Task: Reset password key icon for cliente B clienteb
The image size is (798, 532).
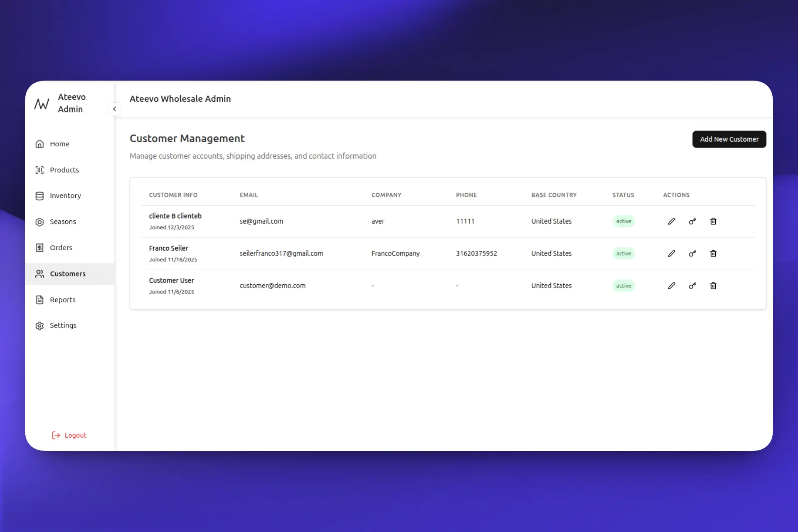Action: [x=692, y=221]
